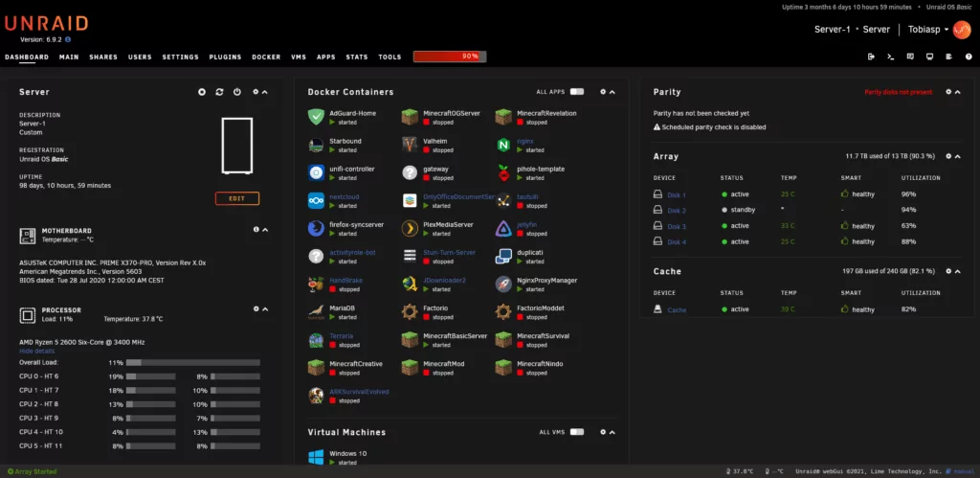Open the MariaDB container icon

point(316,311)
